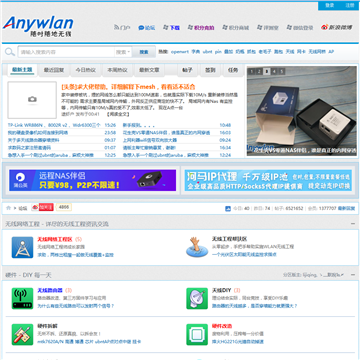Click the 远程NAS伴侣 banner ad
The height and width of the screenshot is (360, 360).
93,180
